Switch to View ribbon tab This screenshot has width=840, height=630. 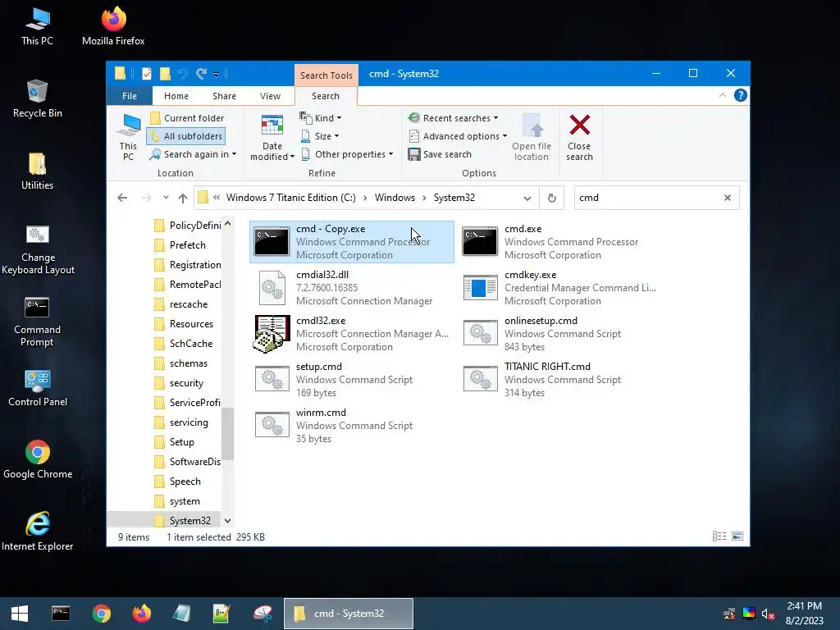click(270, 96)
